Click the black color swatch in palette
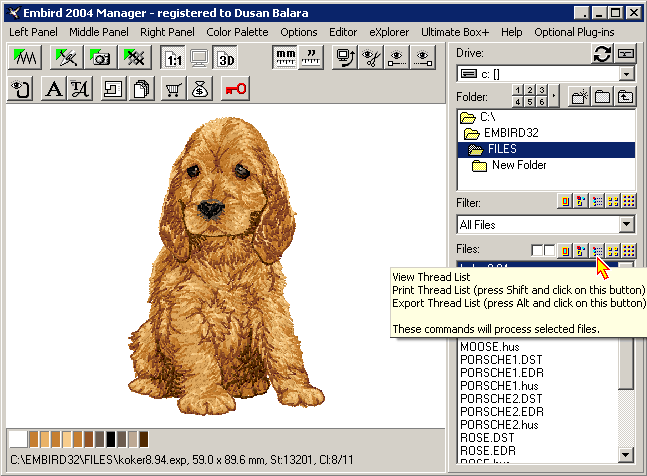Viewport: 647px width, 476px height. point(111,439)
